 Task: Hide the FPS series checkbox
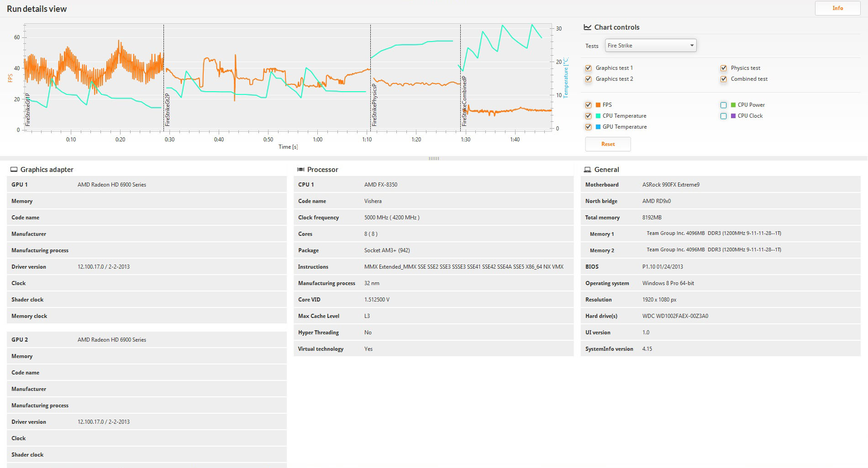click(588, 105)
